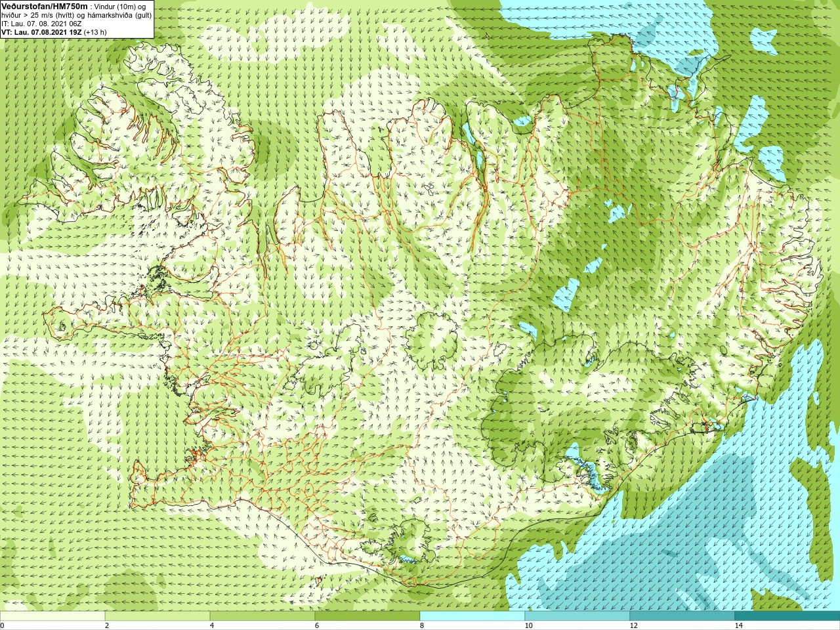The width and height of the screenshot is (840, 630).
Task: Click the 0–2 m/s pale yellow legend swatch
Action: [52, 616]
